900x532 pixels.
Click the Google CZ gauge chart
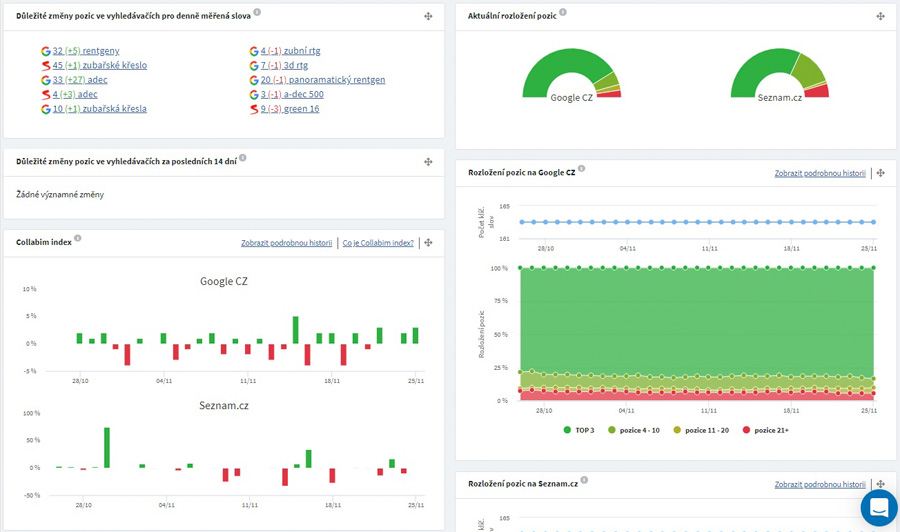(571, 75)
